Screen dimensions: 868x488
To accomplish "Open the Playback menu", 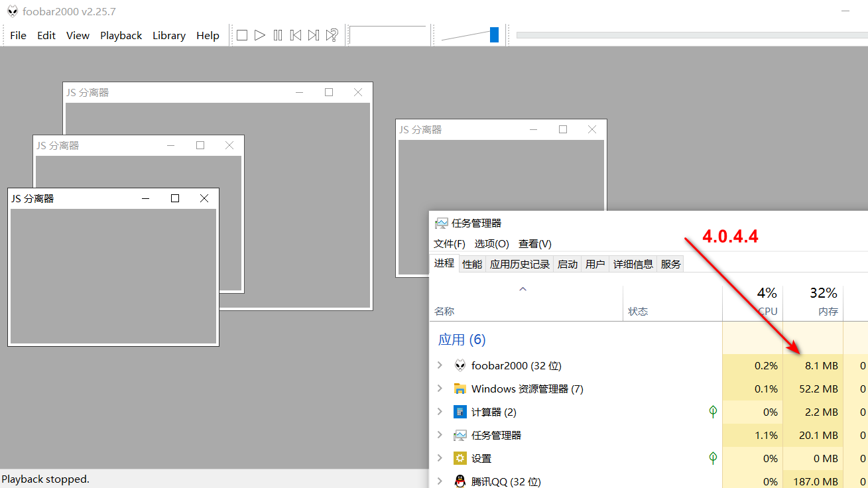I will tap(121, 36).
